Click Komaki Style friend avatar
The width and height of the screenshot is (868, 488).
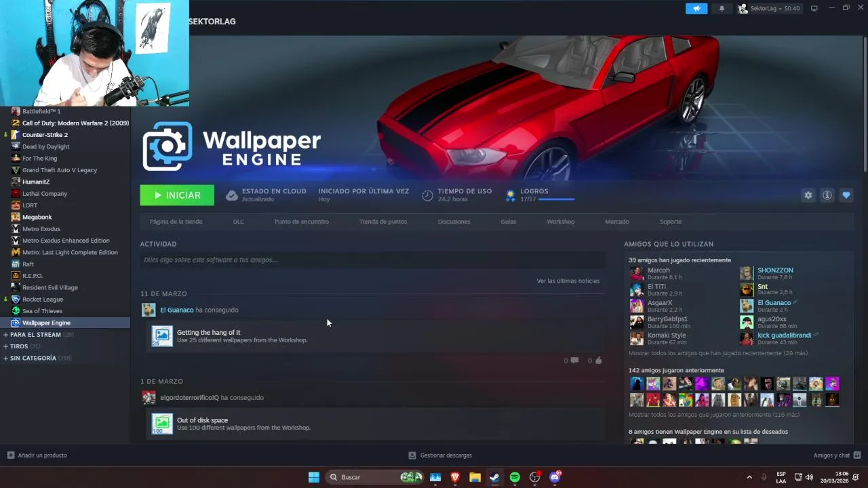(637, 338)
